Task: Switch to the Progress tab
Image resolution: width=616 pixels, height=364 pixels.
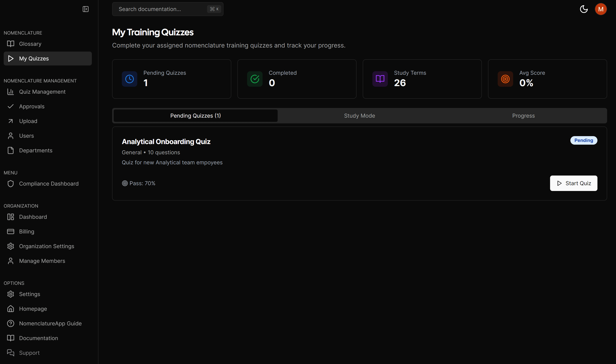Action: pos(523,116)
